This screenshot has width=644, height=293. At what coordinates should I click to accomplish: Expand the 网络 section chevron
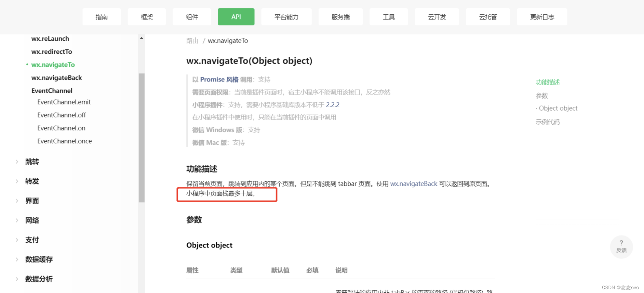[17, 220]
